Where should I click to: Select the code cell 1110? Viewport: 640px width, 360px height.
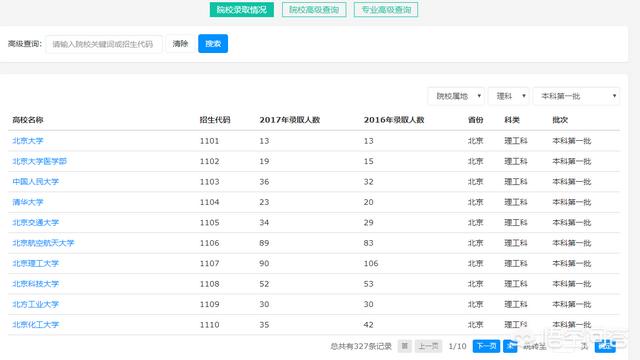point(209,324)
